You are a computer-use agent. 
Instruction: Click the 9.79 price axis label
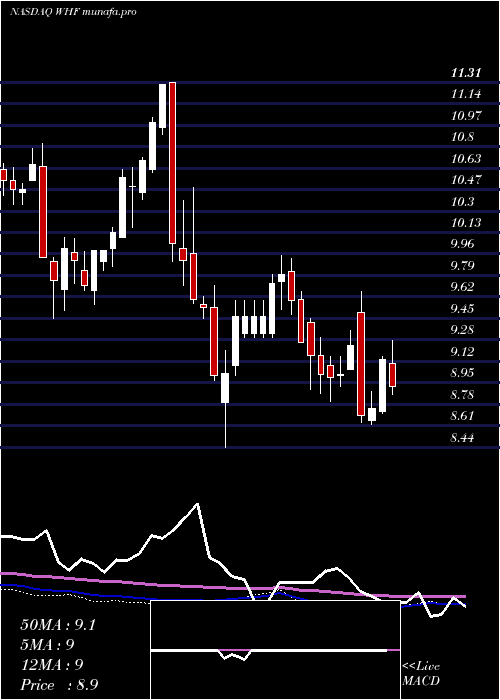(x=463, y=266)
